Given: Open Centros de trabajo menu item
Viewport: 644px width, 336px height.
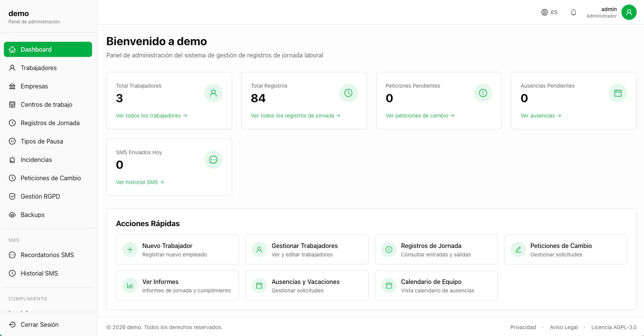Looking at the screenshot, I should (x=48, y=104).
